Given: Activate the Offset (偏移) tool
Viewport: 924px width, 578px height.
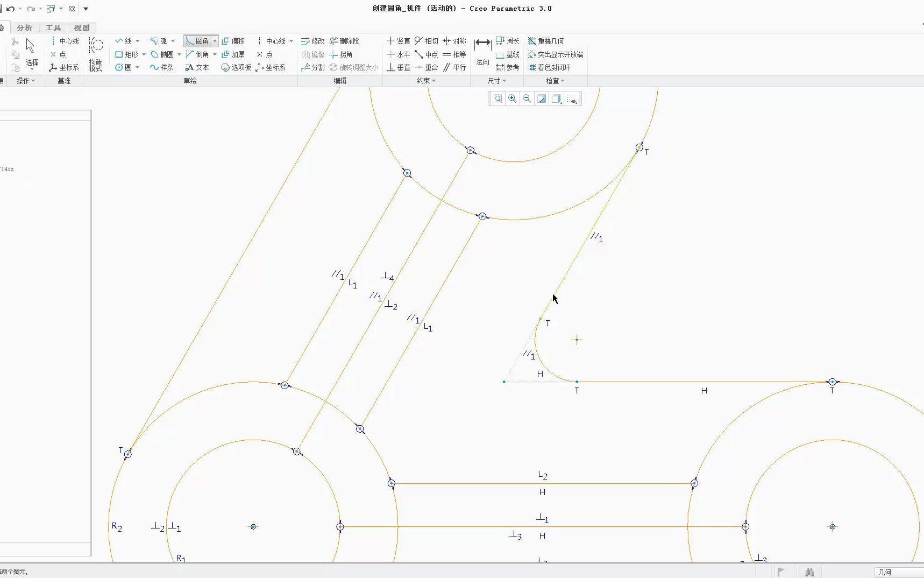Looking at the screenshot, I should pos(234,40).
